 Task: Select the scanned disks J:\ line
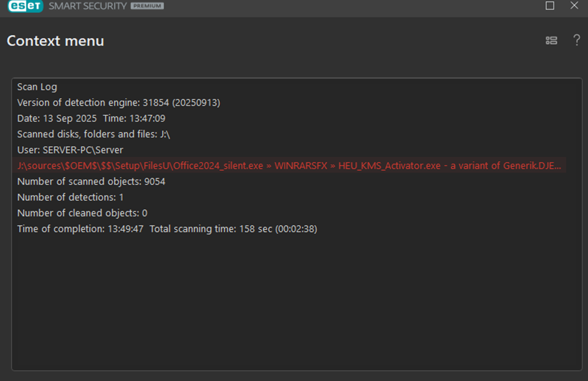point(93,135)
